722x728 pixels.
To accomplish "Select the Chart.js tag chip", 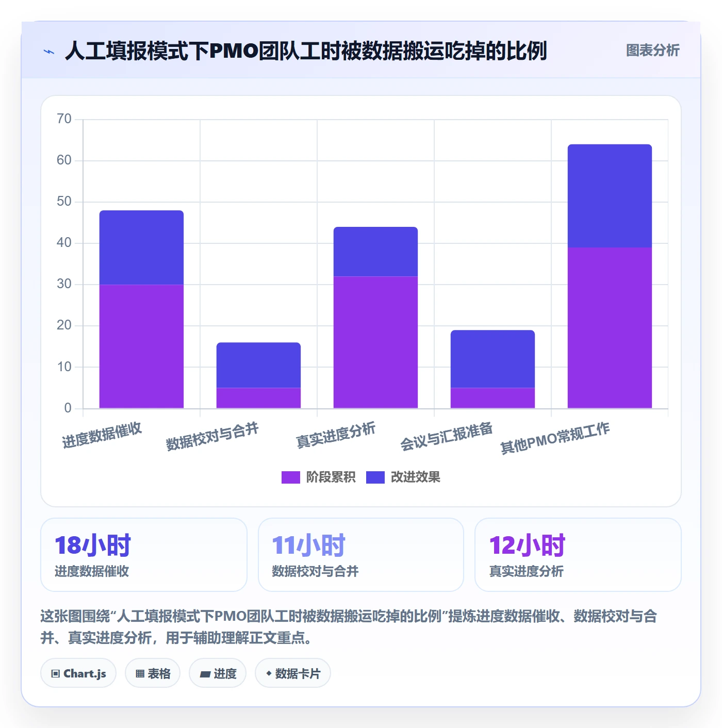I will [x=78, y=673].
